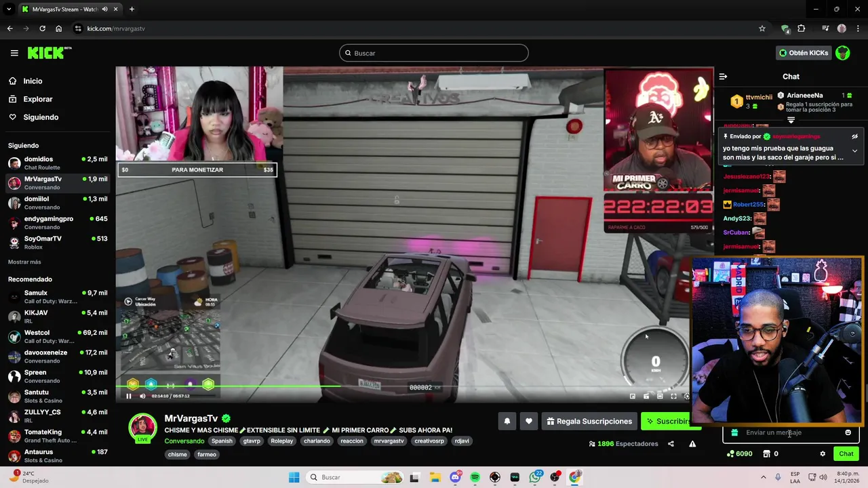The height and width of the screenshot is (488, 868).
Task: Click the bell notification button
Action: pos(507,421)
